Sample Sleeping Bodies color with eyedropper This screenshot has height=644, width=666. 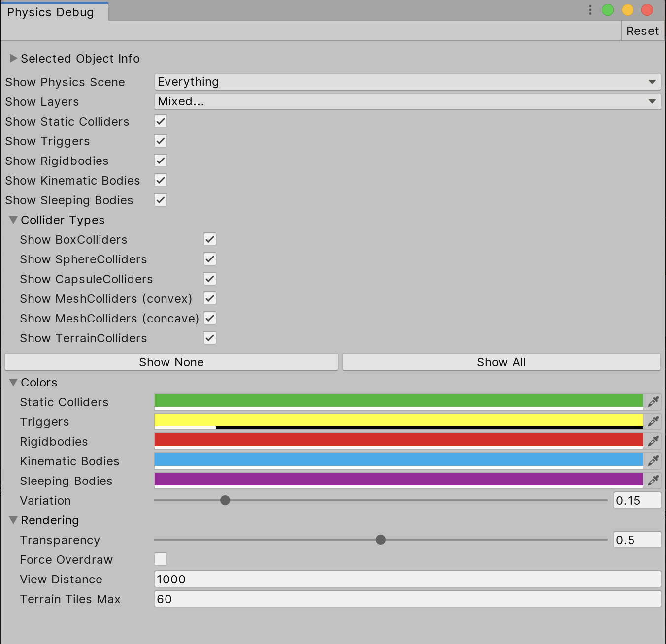pos(653,481)
